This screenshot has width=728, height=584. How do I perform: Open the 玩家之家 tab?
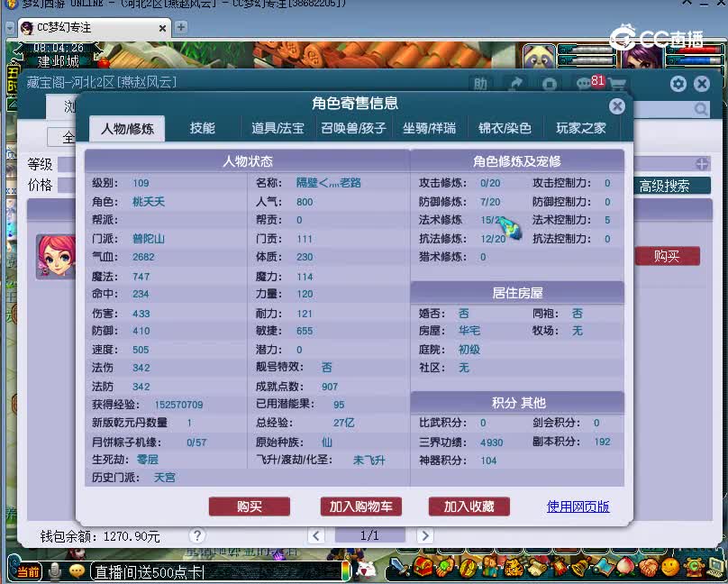[581, 128]
